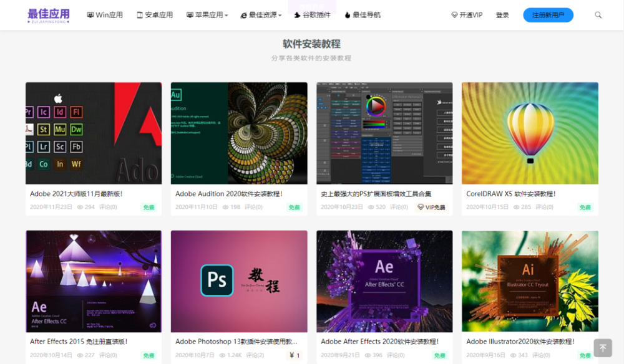Select the PS extension panel screenshot thumbnail
624x364 pixels.
click(384, 133)
